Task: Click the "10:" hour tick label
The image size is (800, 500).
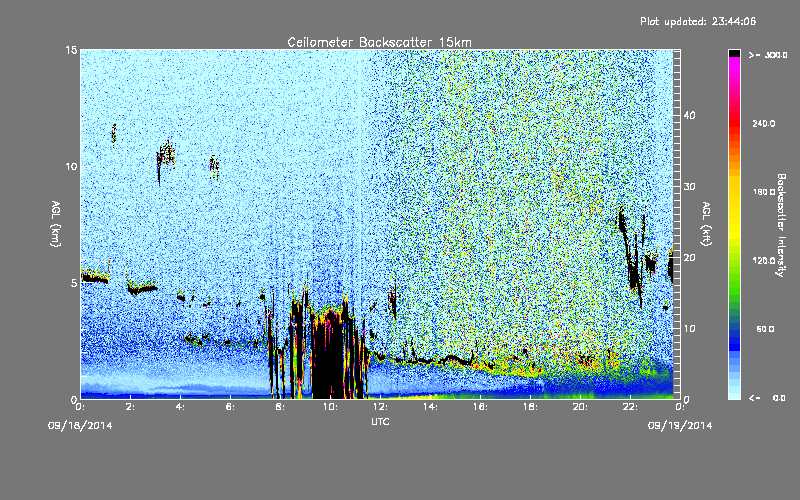Action: click(330, 407)
